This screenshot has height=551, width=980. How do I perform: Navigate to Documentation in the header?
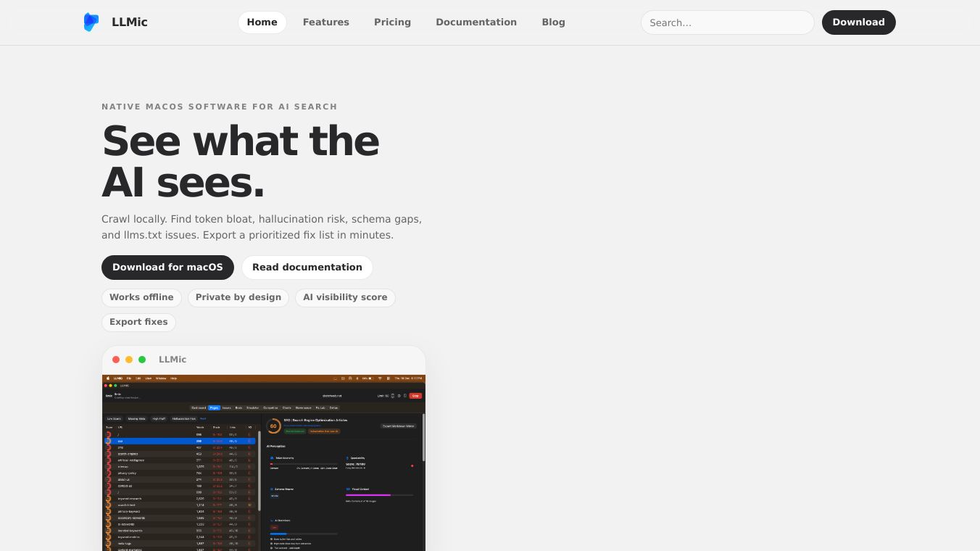point(476,22)
